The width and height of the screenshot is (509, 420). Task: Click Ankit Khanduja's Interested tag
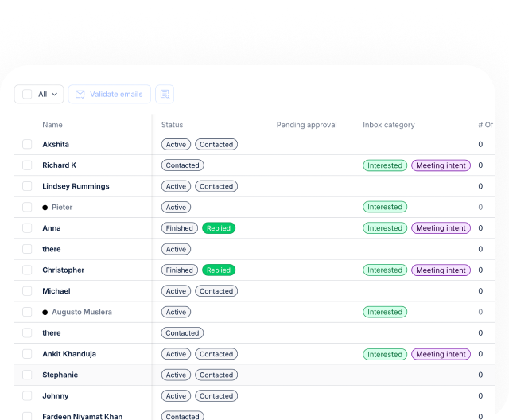[385, 354]
